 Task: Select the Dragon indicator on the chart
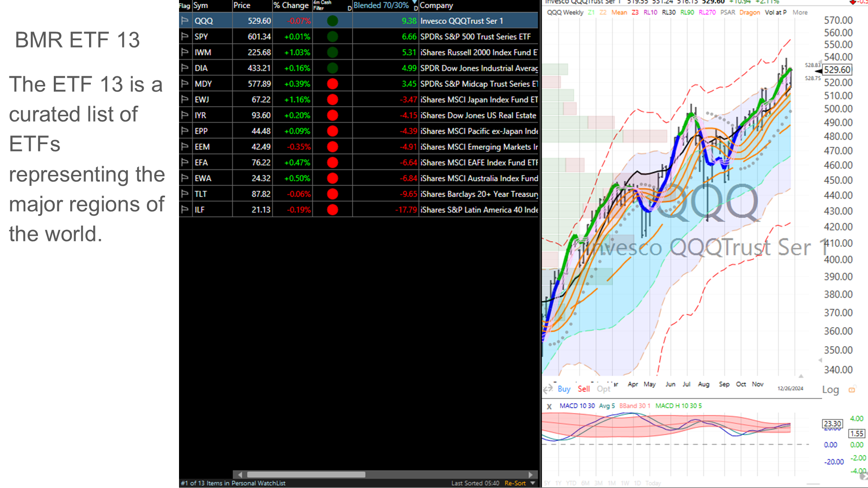[750, 13]
